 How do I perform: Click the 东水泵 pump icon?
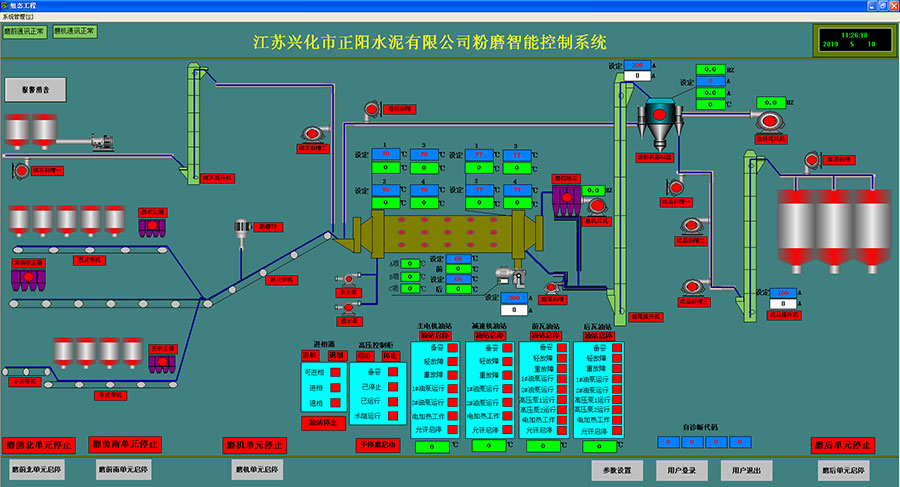point(348,280)
